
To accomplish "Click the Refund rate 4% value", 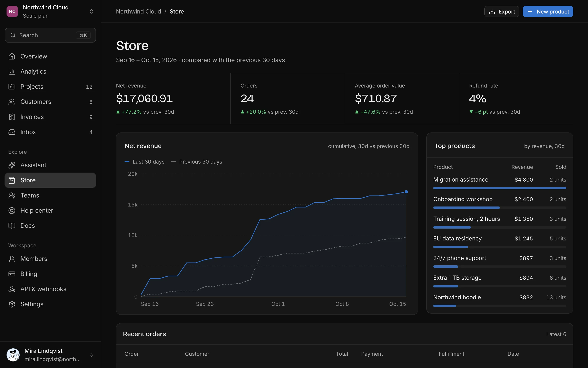I will [478, 98].
